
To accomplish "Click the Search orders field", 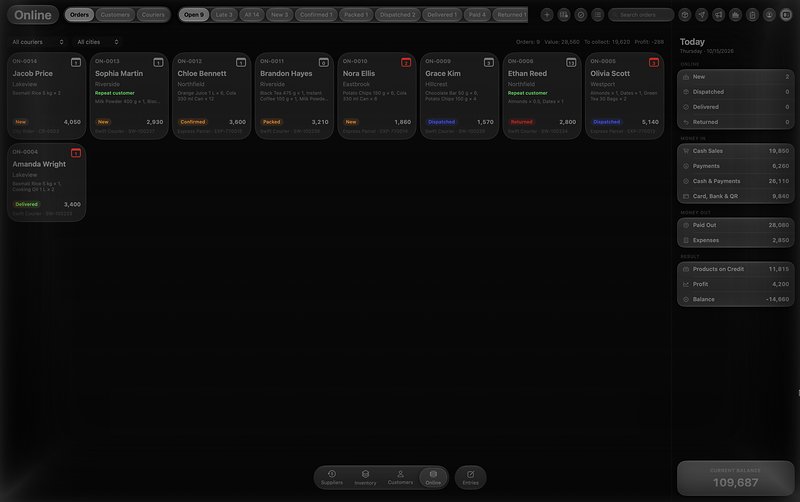I will [641, 15].
